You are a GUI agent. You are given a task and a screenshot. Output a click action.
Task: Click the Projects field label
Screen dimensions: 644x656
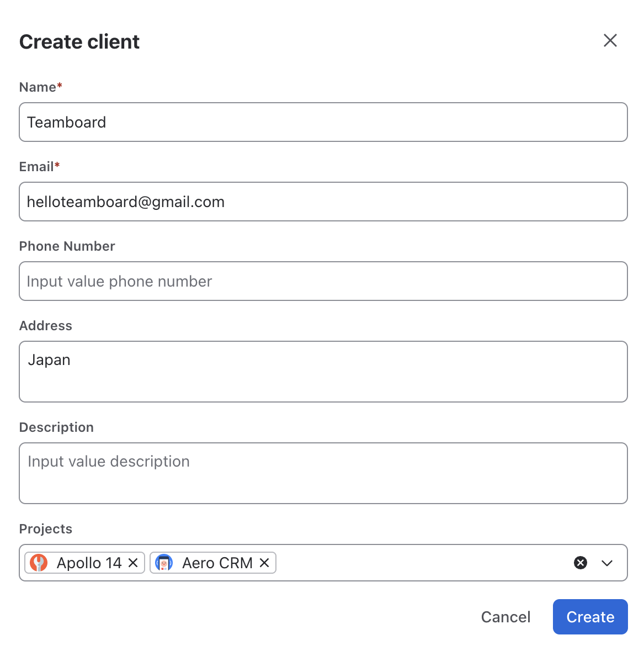click(46, 529)
